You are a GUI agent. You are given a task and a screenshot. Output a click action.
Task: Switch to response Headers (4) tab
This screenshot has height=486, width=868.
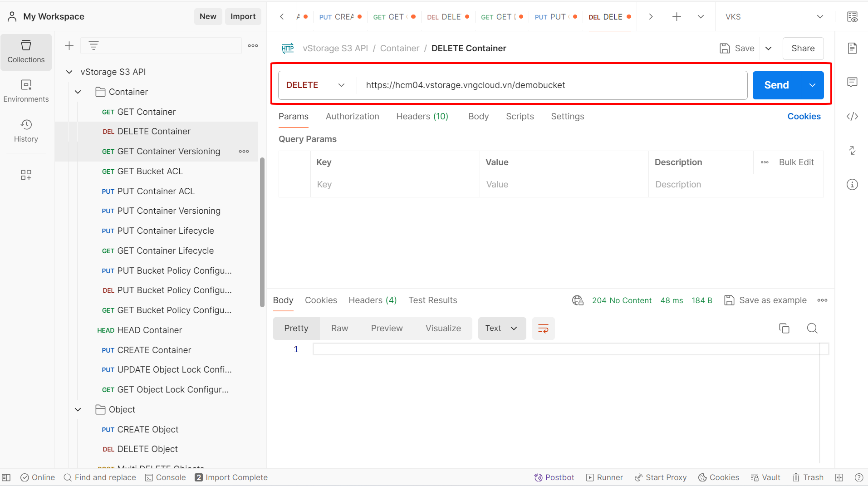[372, 300]
